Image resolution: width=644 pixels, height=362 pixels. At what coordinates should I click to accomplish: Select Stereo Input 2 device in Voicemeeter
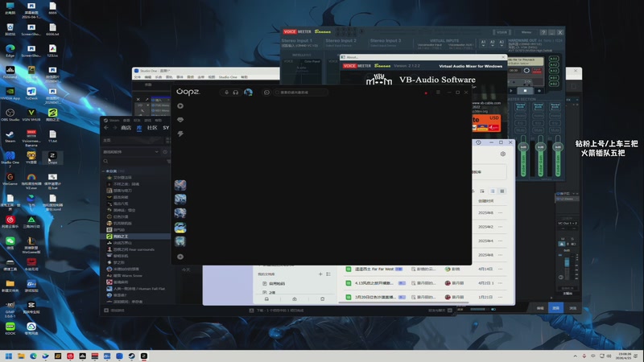click(x=341, y=46)
